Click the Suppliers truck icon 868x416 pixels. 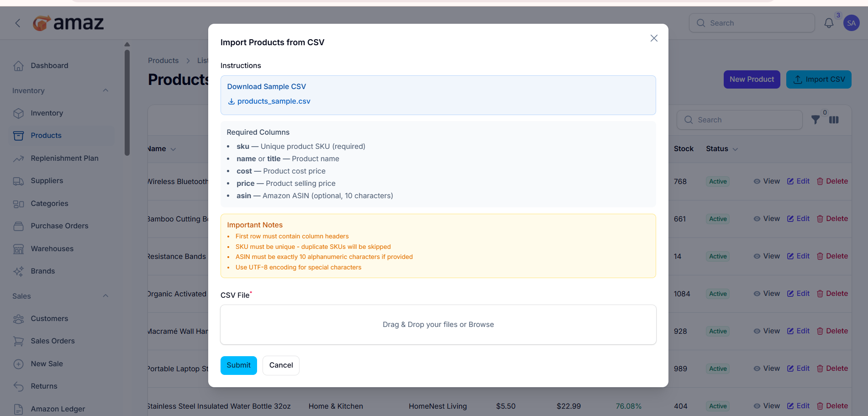[18, 181]
